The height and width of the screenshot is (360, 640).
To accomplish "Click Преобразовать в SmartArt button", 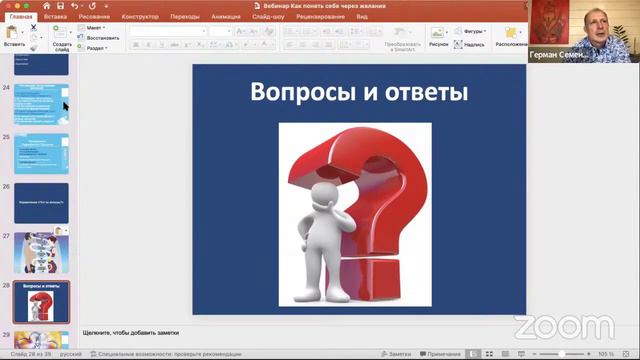I will [402, 39].
